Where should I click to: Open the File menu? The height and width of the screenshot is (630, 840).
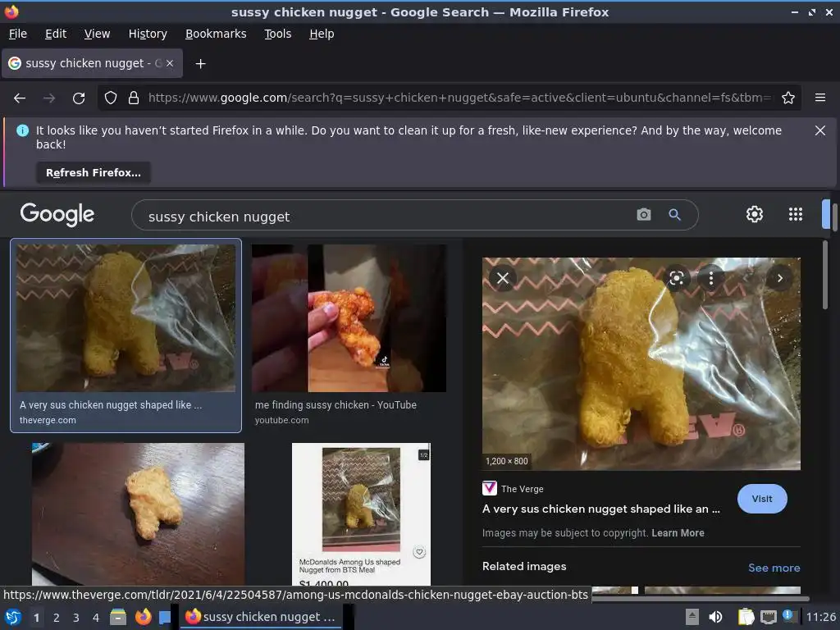click(x=18, y=34)
